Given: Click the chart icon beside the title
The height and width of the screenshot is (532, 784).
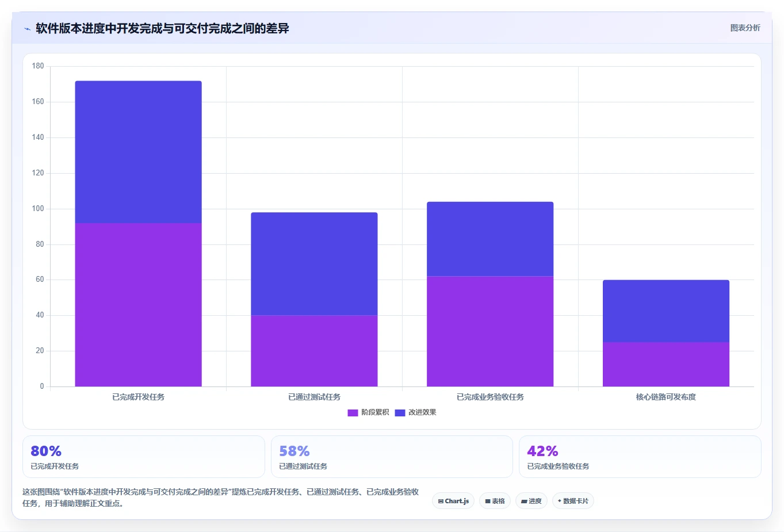Looking at the screenshot, I should pos(27,29).
